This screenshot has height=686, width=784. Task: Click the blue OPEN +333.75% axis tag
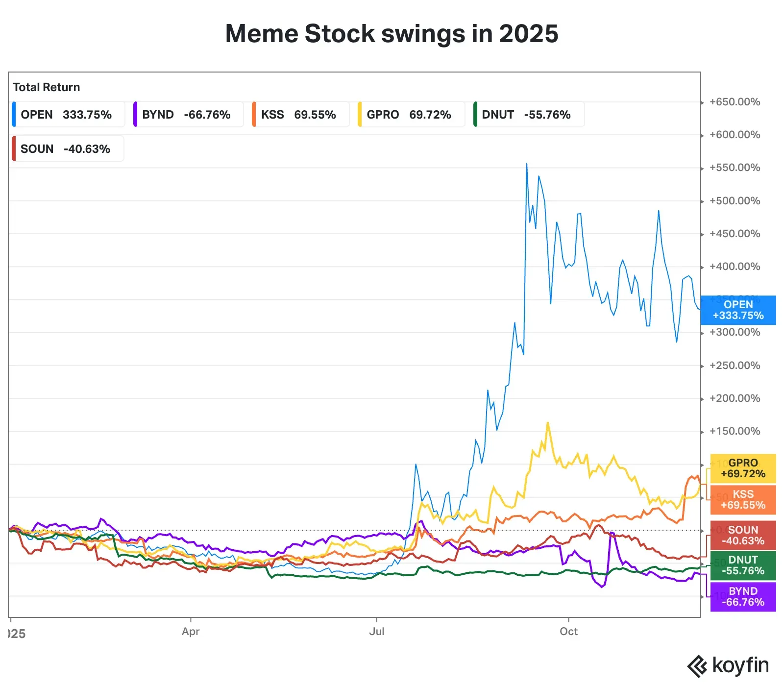coord(738,310)
